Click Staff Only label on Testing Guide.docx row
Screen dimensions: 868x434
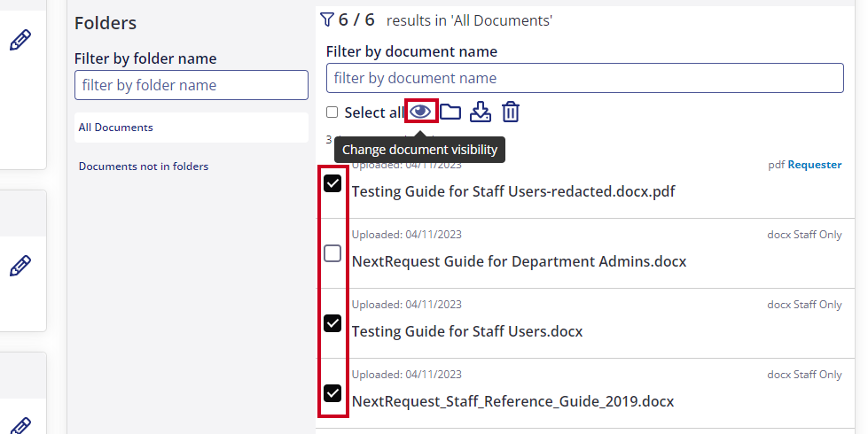tap(817, 305)
